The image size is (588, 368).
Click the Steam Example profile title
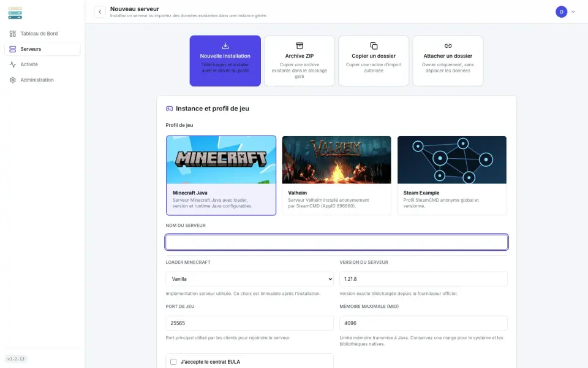[x=421, y=193]
